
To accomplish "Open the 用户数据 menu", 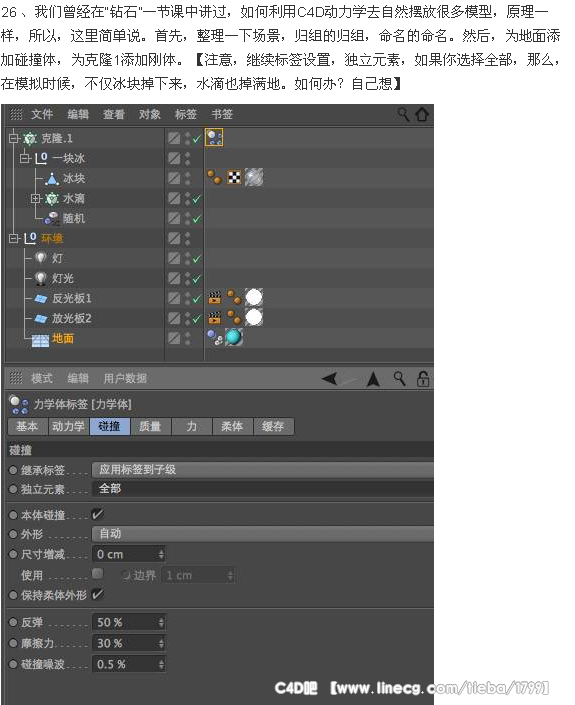I will [125, 379].
